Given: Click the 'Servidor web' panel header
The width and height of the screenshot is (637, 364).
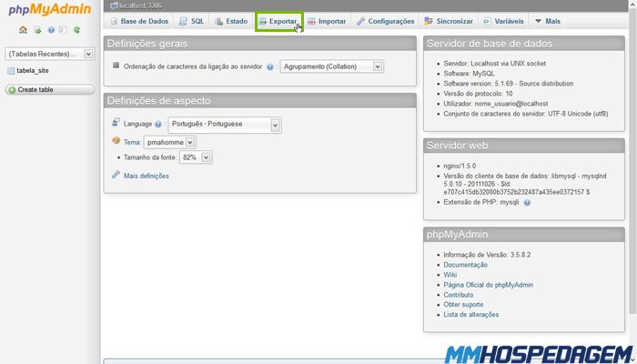Looking at the screenshot, I should point(523,146).
